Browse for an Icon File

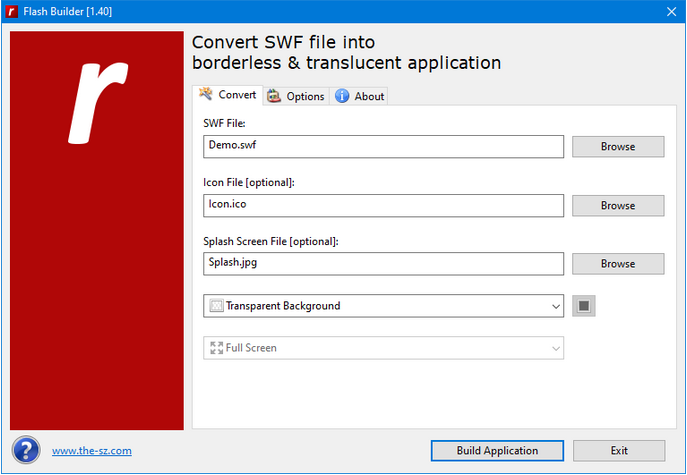tap(618, 206)
